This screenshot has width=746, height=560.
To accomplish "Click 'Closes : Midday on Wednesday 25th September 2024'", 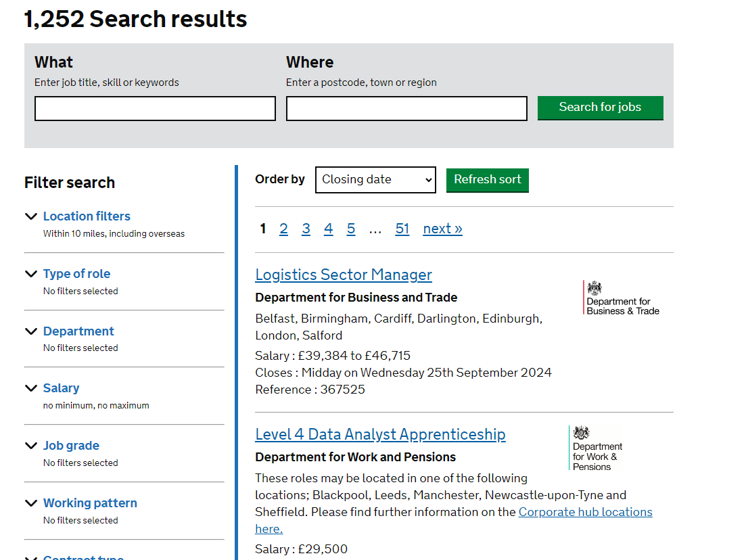I will [404, 373].
